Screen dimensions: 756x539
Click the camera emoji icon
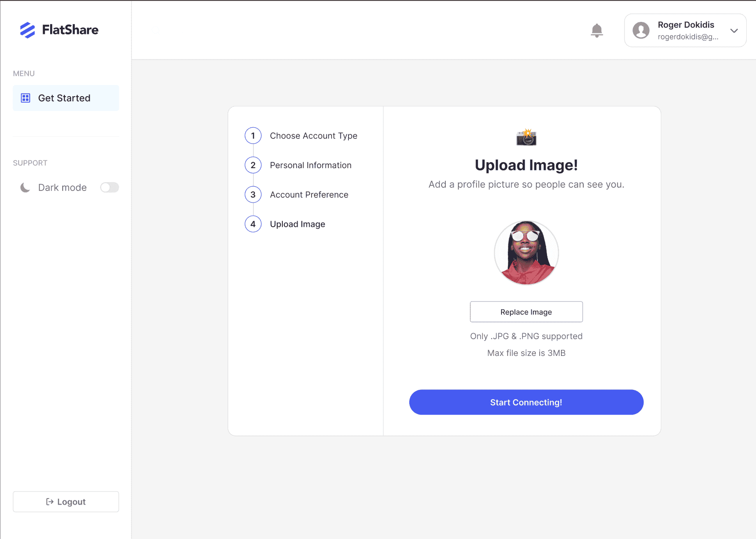click(x=527, y=137)
